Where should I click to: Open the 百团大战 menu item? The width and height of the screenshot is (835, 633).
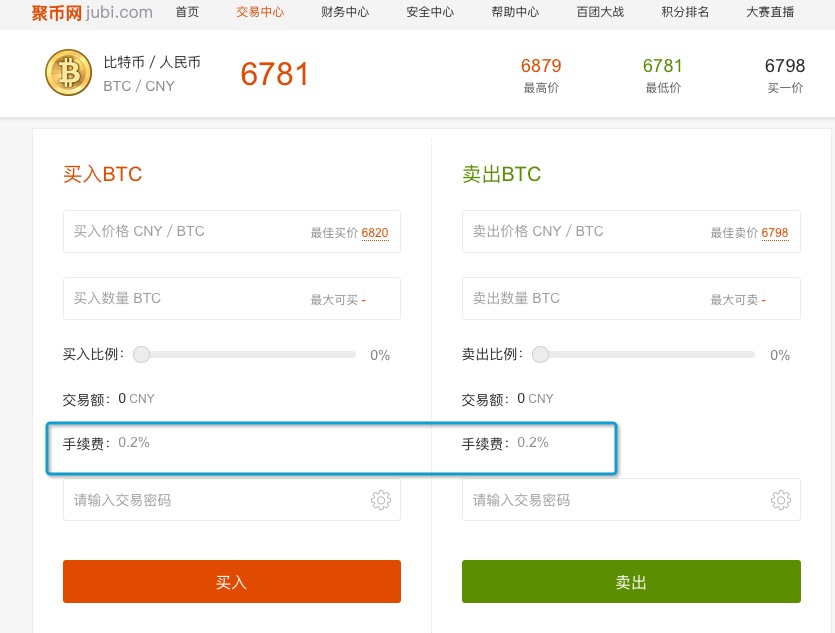click(x=600, y=12)
